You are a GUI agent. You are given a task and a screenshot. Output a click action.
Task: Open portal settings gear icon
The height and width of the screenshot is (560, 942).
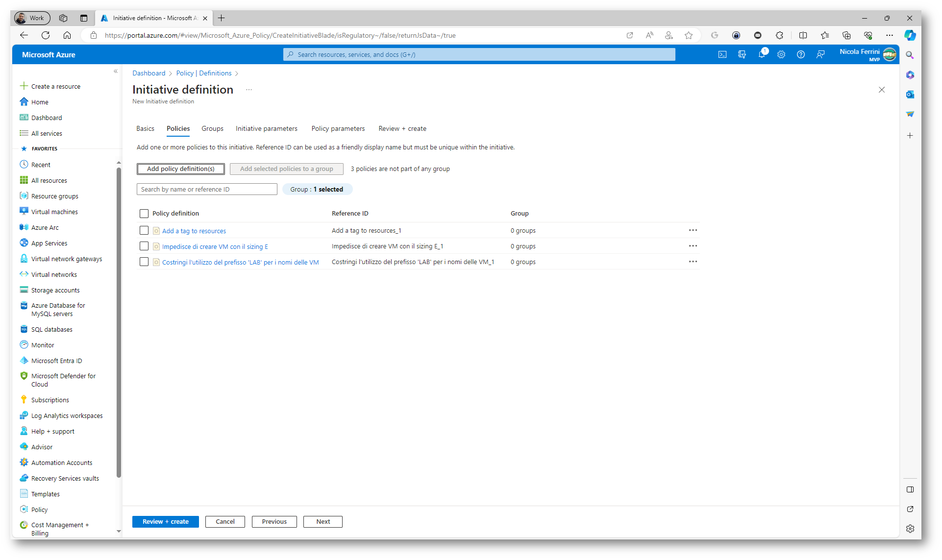[x=781, y=54]
